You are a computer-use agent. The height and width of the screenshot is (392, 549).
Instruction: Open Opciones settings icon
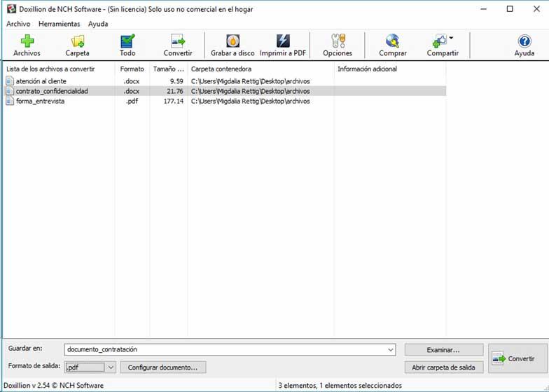point(338,41)
